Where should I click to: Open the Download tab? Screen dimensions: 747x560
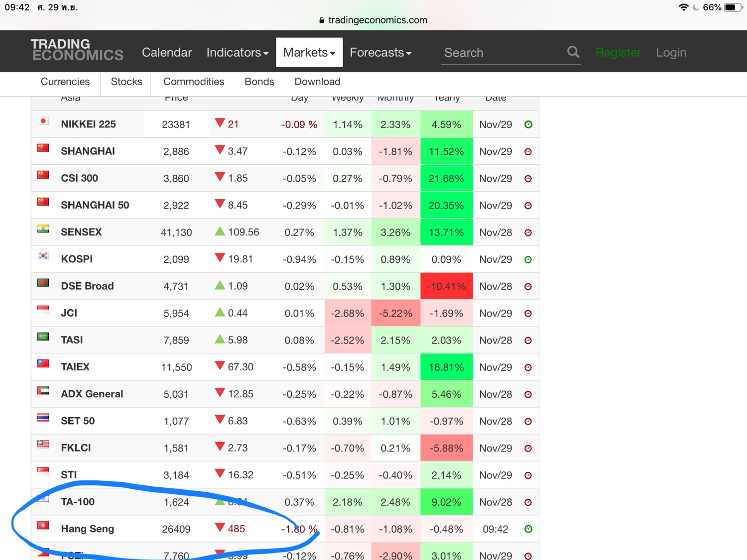point(317,82)
